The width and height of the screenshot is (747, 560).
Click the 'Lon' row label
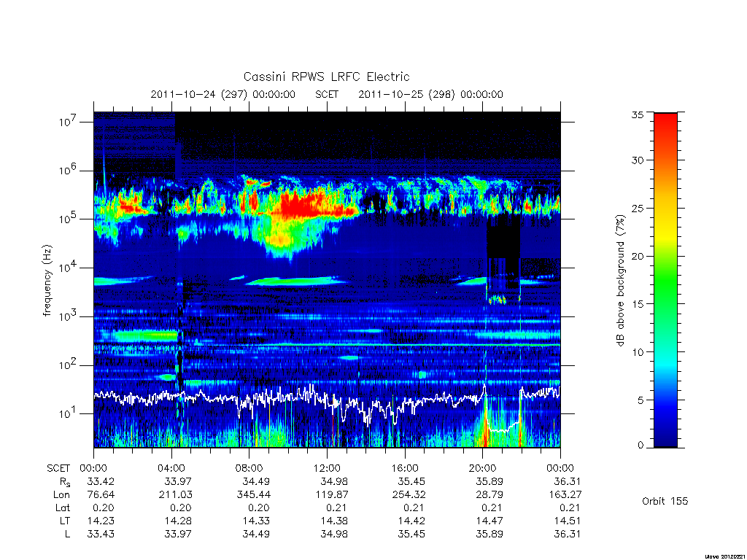(61, 495)
